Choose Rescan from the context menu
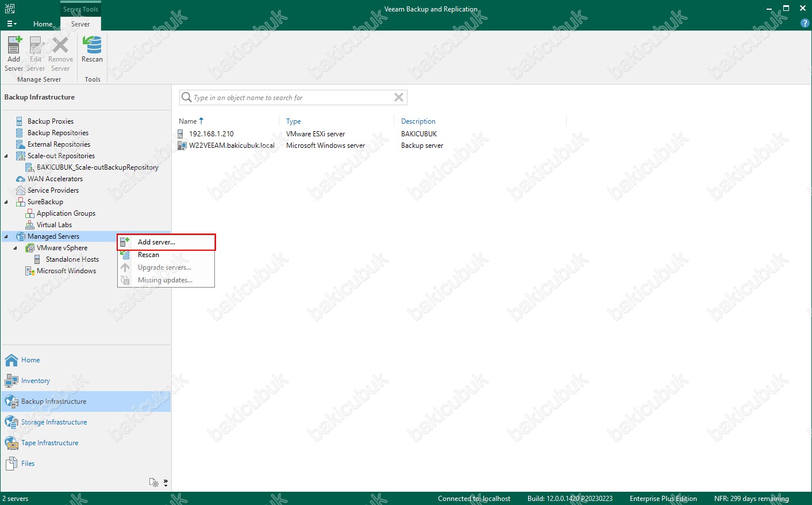Image resolution: width=812 pixels, height=505 pixels. pyautogui.click(x=166, y=255)
